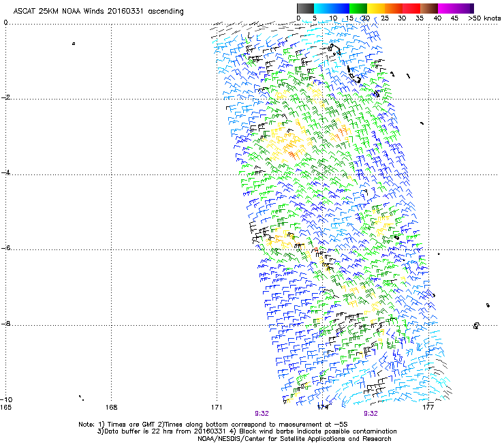Click the 'NOAA/NESDIS/Center for Satellite Applications and Research' credit

(294, 439)
